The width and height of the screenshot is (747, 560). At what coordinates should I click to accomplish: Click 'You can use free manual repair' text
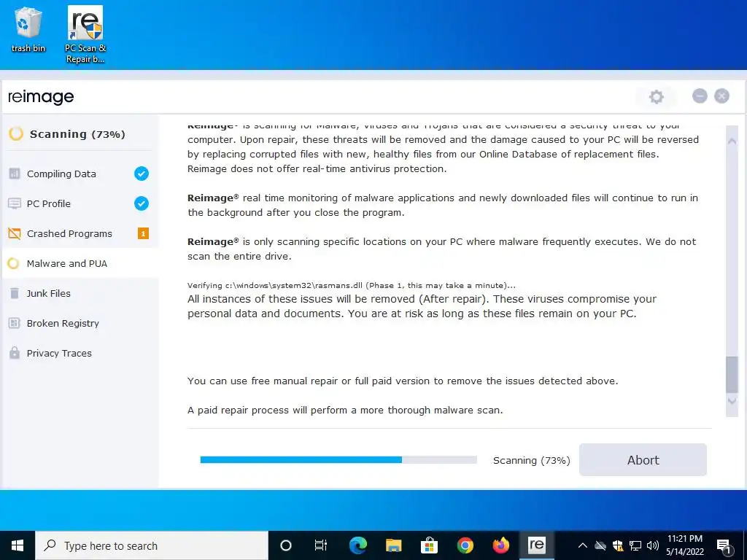point(403,381)
